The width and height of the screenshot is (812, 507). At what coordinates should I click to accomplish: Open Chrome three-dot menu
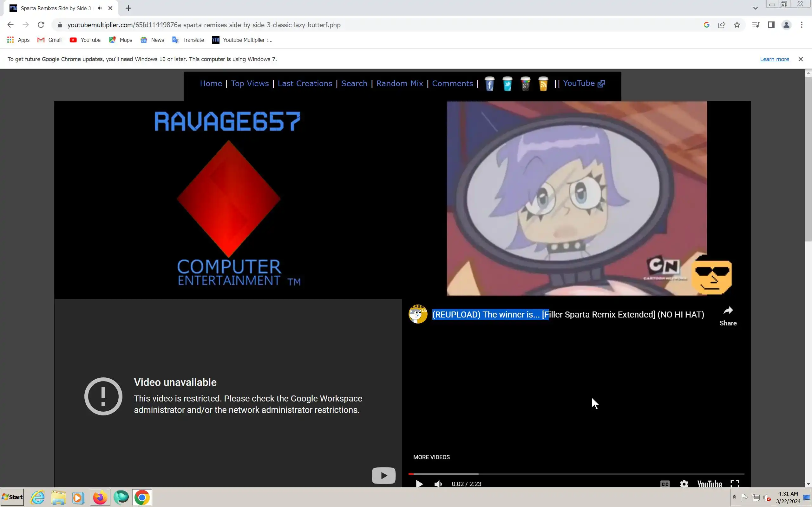pyautogui.click(x=802, y=25)
